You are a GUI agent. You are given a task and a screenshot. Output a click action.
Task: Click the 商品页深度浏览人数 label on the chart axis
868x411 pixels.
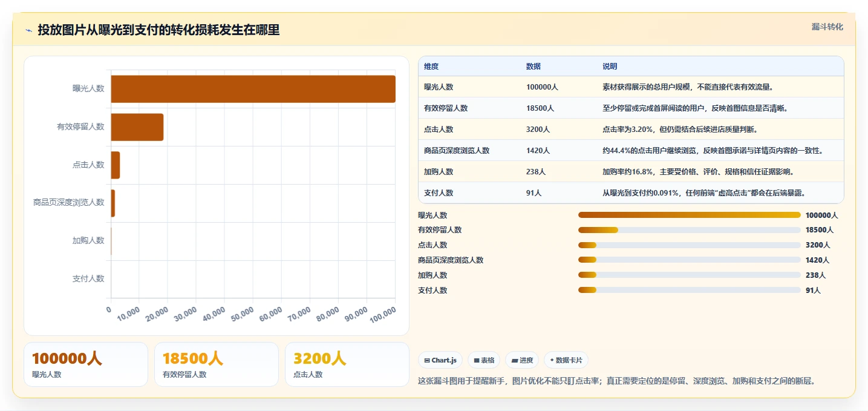[x=69, y=202]
